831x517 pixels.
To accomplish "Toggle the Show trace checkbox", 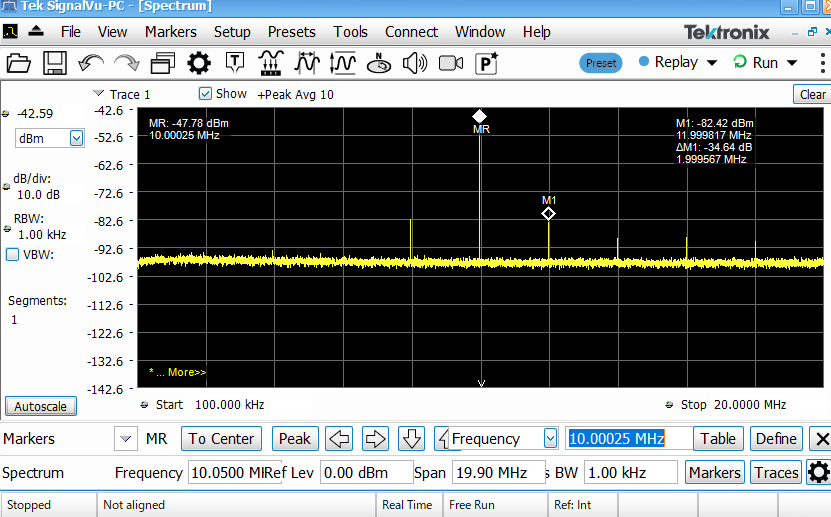I will pos(206,94).
